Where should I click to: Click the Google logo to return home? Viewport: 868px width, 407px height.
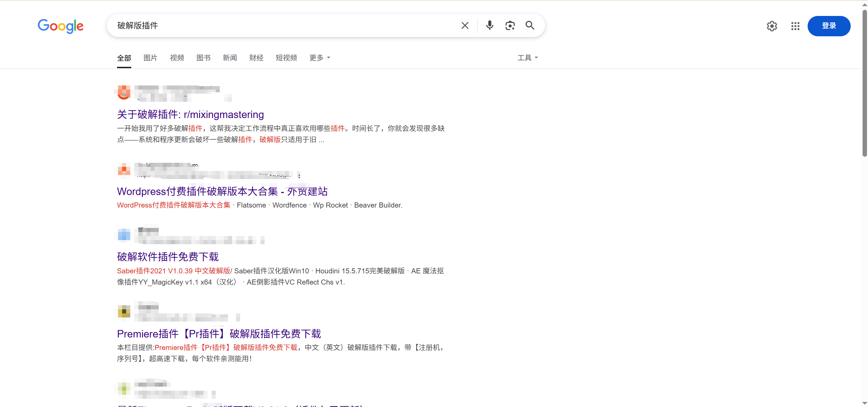[x=60, y=26]
